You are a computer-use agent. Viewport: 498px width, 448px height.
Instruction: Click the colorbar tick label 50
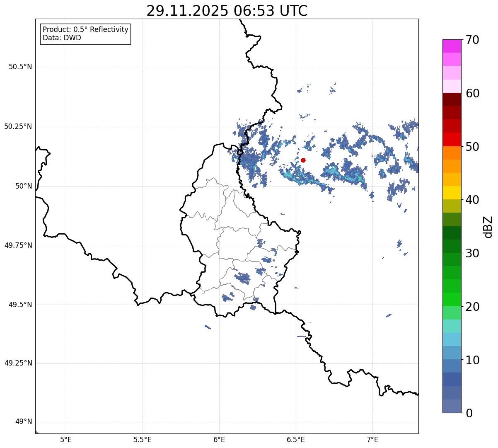coord(472,147)
